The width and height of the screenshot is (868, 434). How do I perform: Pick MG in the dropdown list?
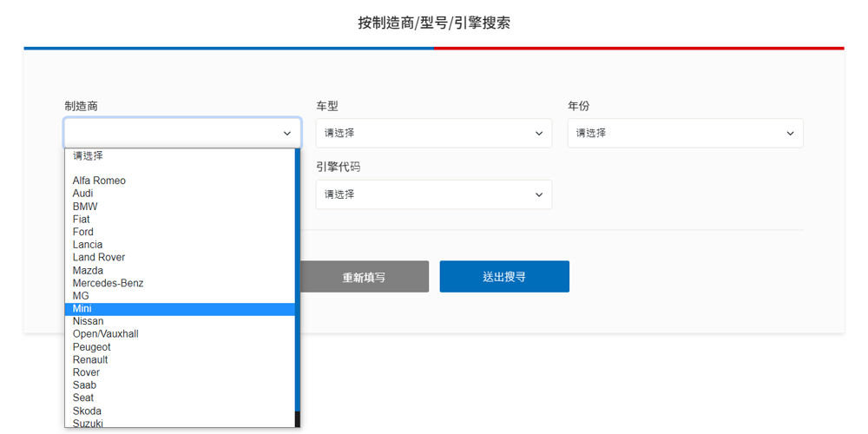(180, 296)
